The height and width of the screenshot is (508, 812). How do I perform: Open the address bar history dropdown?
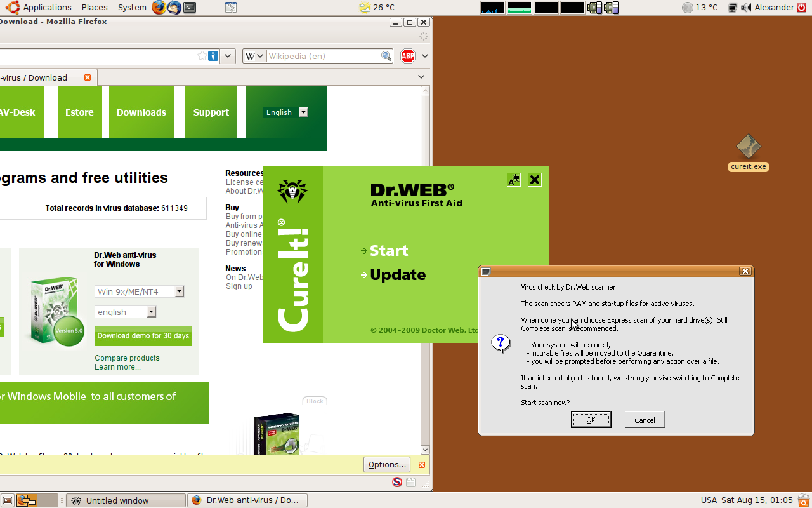tap(228, 56)
